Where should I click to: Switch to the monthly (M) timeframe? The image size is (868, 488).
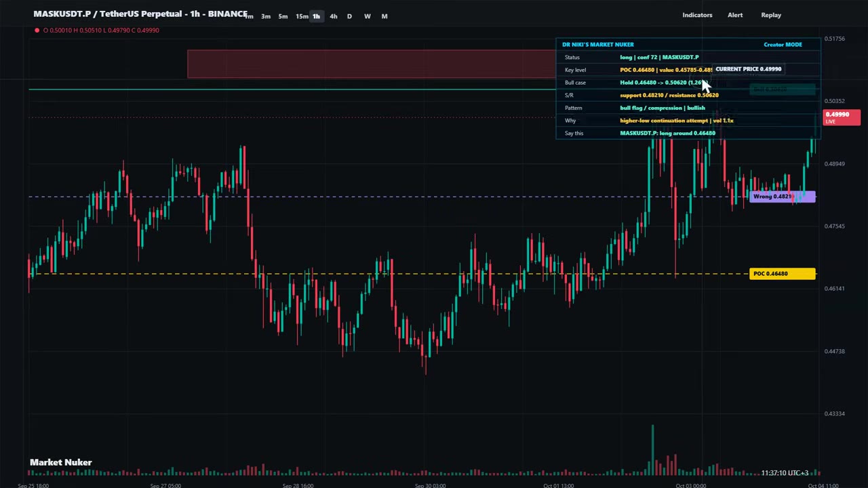pos(384,16)
